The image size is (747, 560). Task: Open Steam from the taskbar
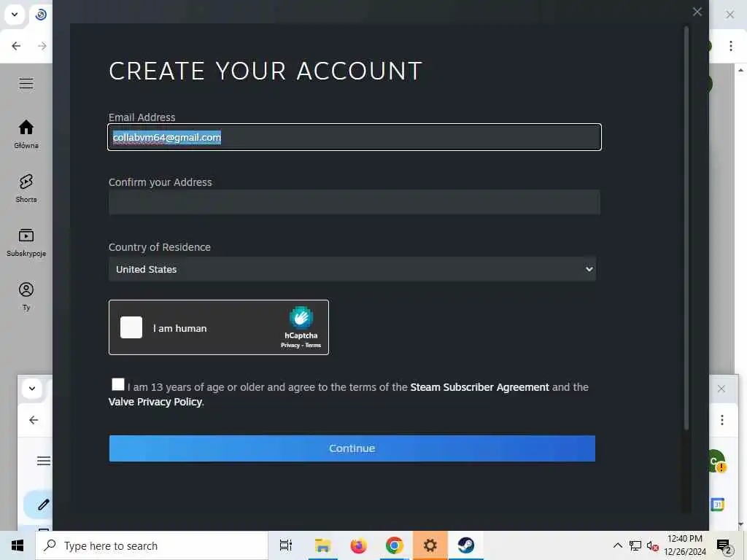pyautogui.click(x=466, y=545)
